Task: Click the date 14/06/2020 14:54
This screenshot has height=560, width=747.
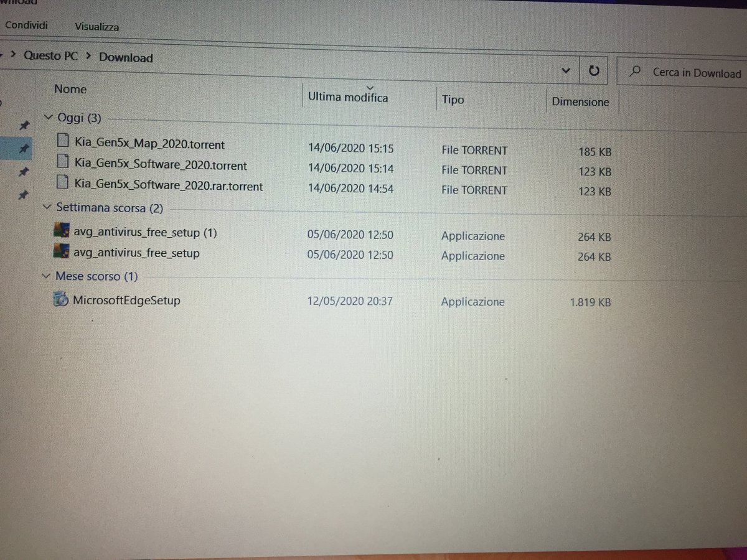Action: pos(351,189)
